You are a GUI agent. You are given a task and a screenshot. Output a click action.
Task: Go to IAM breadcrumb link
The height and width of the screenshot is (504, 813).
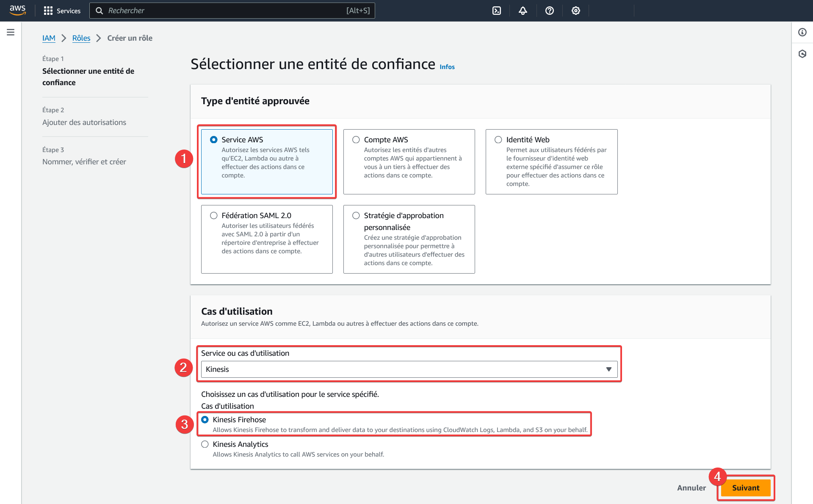pos(49,38)
